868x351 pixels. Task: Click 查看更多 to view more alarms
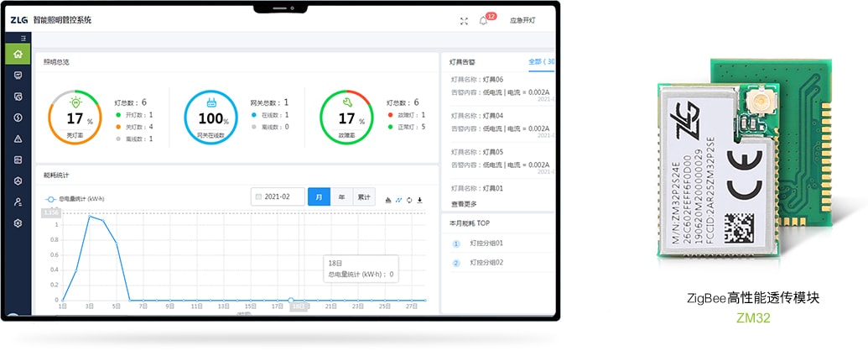click(x=464, y=204)
